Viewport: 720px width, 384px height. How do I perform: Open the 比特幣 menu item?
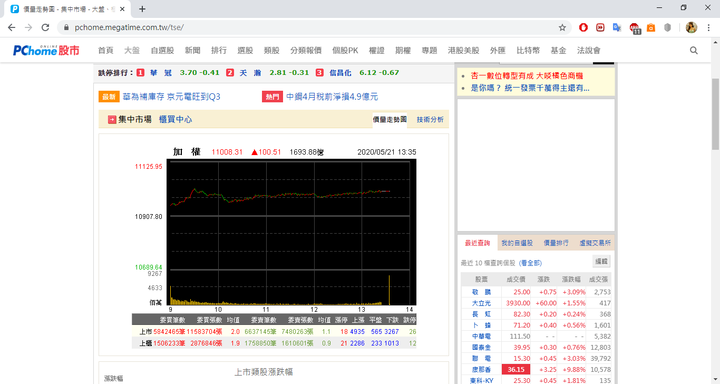click(528, 51)
